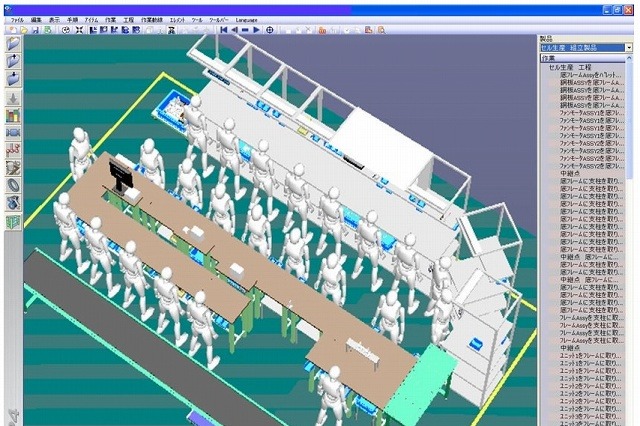Jump to the simulation start
Viewport: 640px width, 426px height.
click(x=223, y=30)
